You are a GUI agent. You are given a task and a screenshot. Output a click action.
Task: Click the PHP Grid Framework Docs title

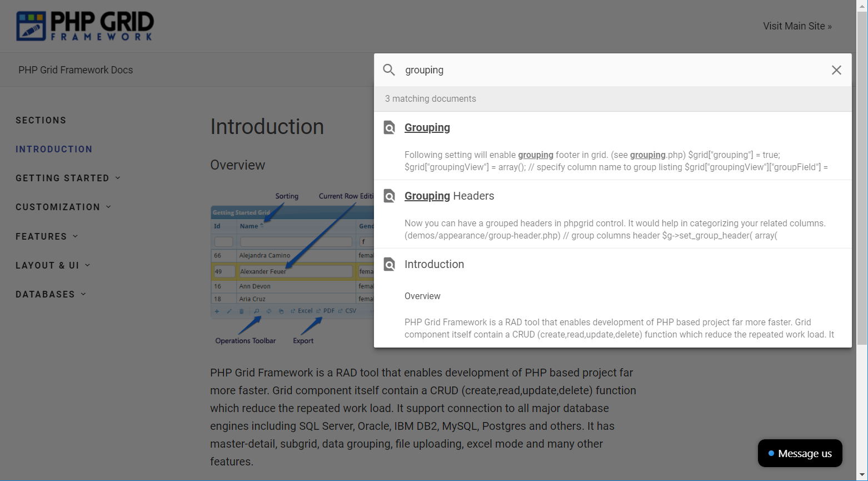pos(76,70)
